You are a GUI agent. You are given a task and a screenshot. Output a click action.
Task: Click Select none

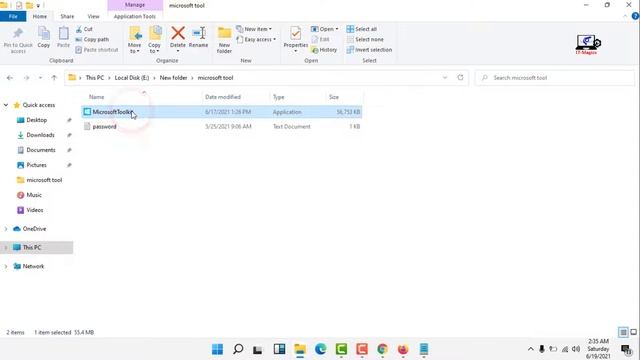[x=365, y=40]
